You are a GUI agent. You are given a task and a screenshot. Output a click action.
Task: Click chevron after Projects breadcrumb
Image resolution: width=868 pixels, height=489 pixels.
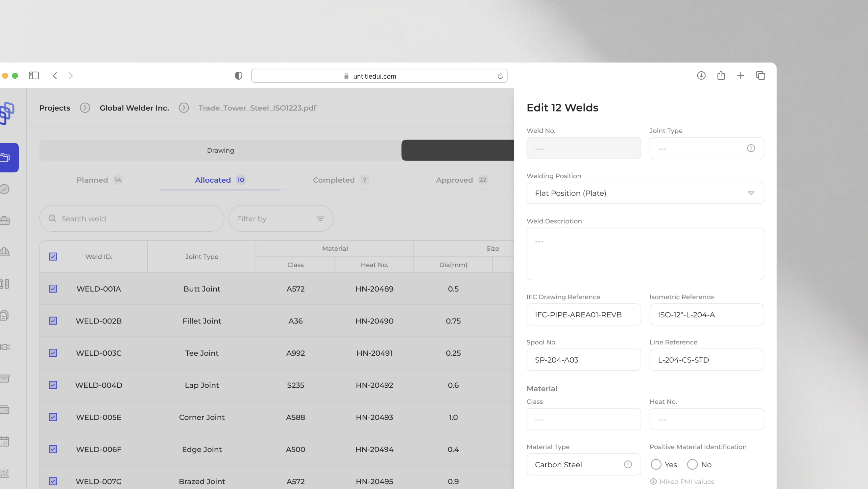[85, 108]
